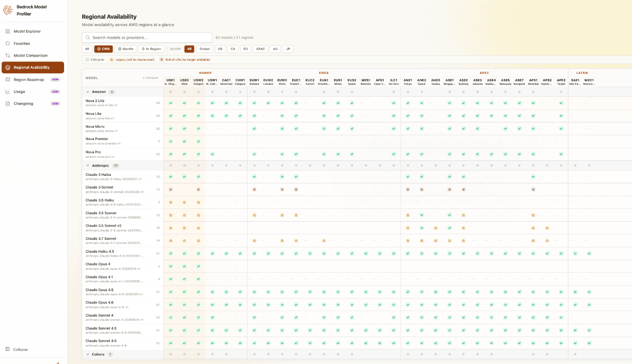Click the magnifier icon in search box

88,38
